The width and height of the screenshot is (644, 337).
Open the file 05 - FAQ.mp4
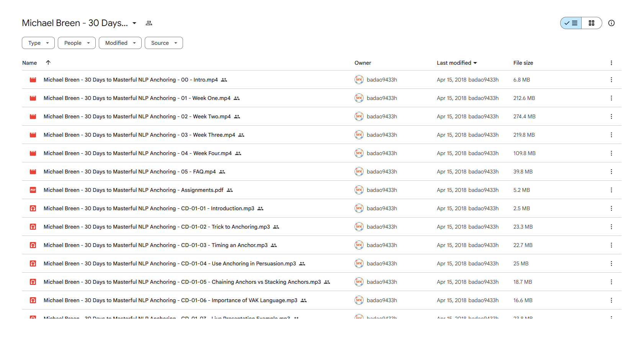130,172
